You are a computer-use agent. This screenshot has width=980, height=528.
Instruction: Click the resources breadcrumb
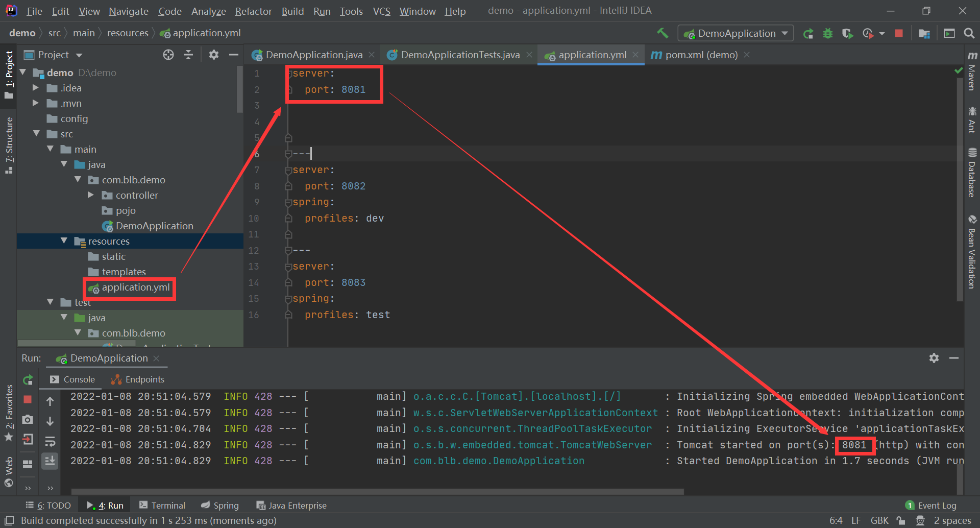click(128, 33)
